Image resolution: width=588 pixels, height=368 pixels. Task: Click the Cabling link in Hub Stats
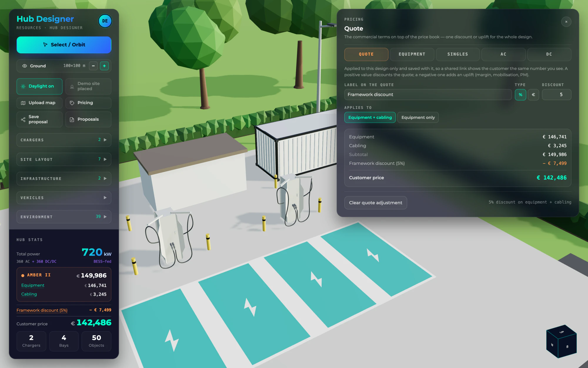(x=29, y=294)
